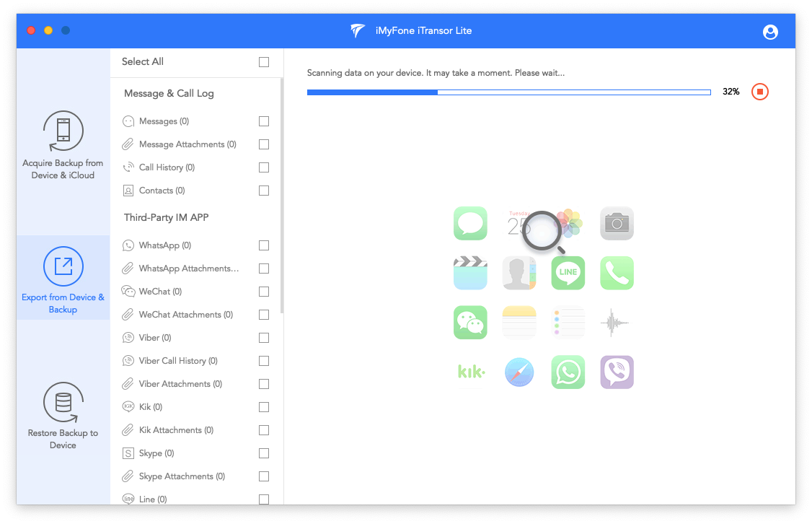Select the Messages (0) list label
Image resolution: width=812 pixels, height=524 pixels.
click(x=164, y=121)
